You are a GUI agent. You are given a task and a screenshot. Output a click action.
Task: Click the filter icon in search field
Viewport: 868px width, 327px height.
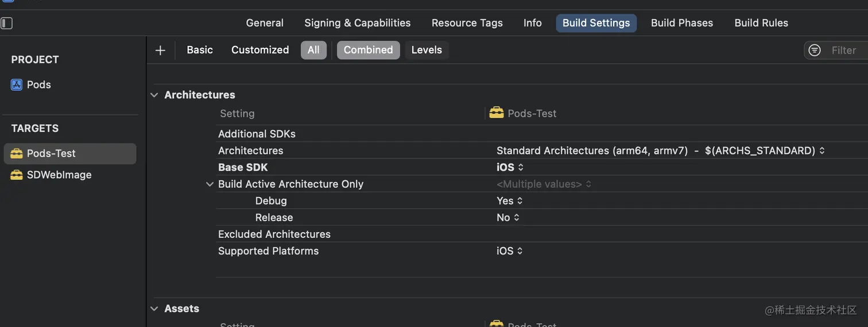click(x=815, y=51)
